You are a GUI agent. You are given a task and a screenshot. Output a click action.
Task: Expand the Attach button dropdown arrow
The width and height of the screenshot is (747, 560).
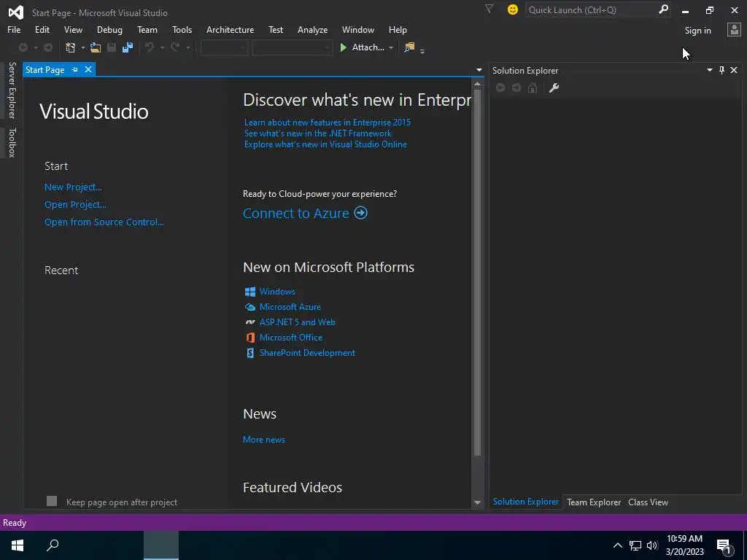(391, 47)
